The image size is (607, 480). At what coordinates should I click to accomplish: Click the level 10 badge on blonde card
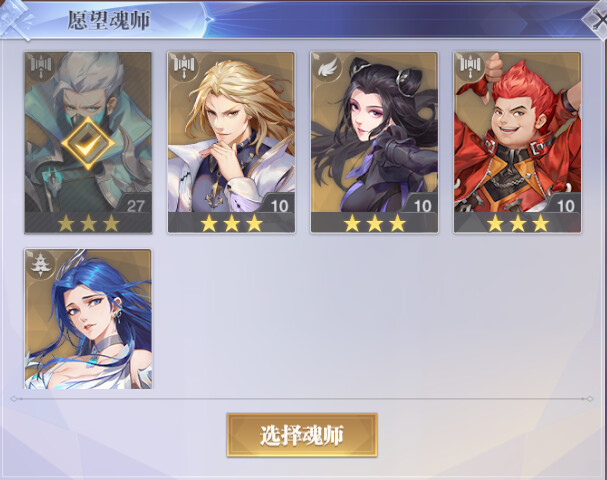(279, 205)
